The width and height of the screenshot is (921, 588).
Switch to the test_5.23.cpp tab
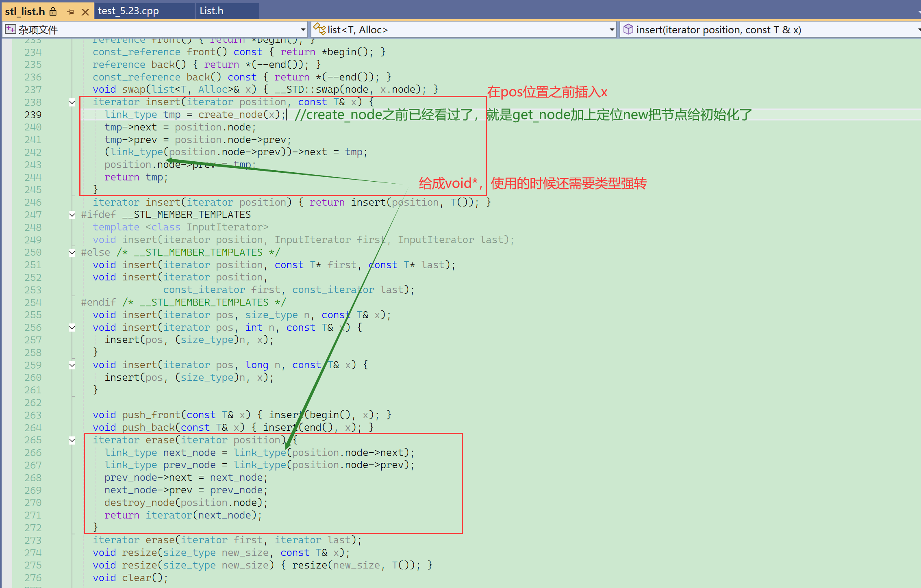128,11
